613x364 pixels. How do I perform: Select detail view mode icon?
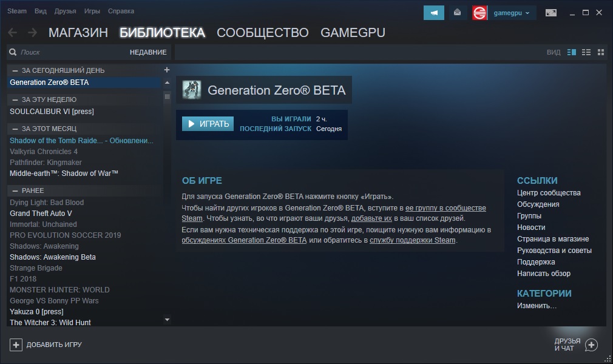[x=572, y=52]
